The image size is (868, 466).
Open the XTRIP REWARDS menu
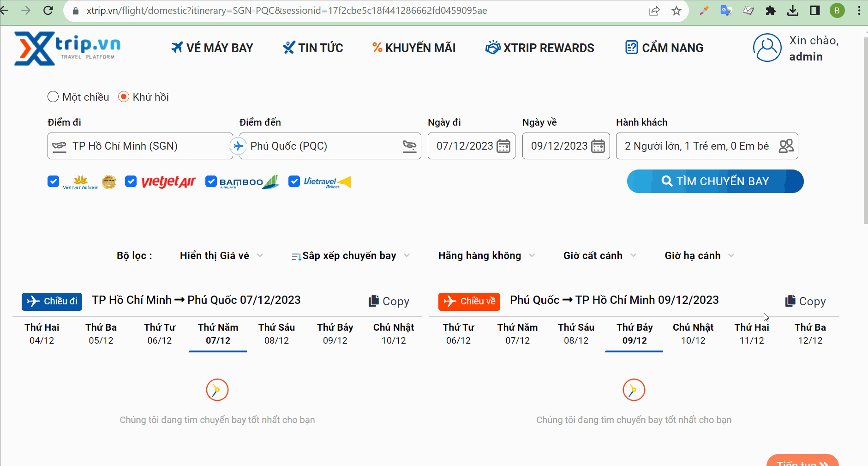pos(540,48)
